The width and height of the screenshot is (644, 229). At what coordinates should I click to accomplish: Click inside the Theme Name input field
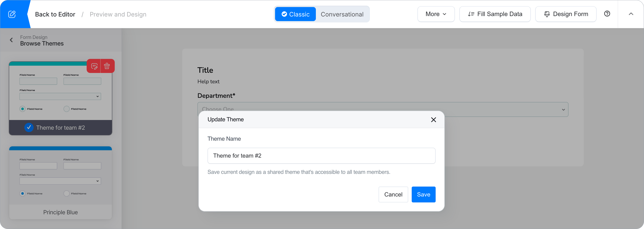point(321,156)
